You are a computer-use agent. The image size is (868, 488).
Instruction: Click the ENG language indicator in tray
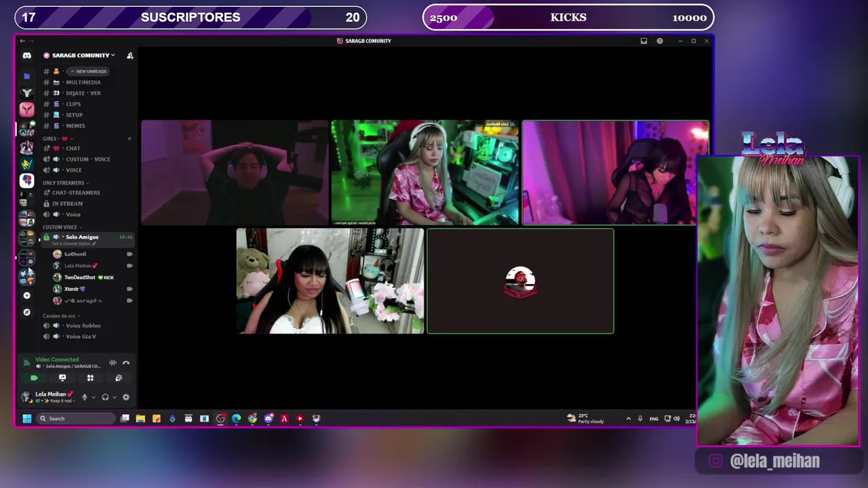(654, 419)
